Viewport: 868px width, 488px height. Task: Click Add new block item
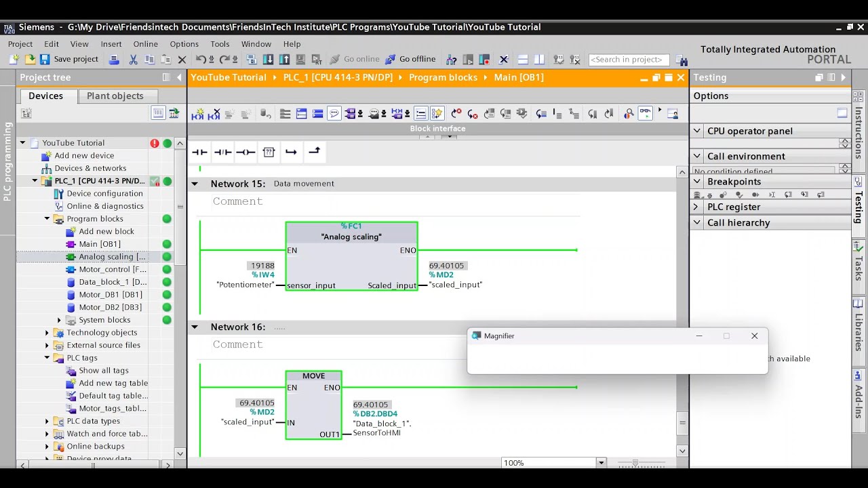click(x=106, y=232)
